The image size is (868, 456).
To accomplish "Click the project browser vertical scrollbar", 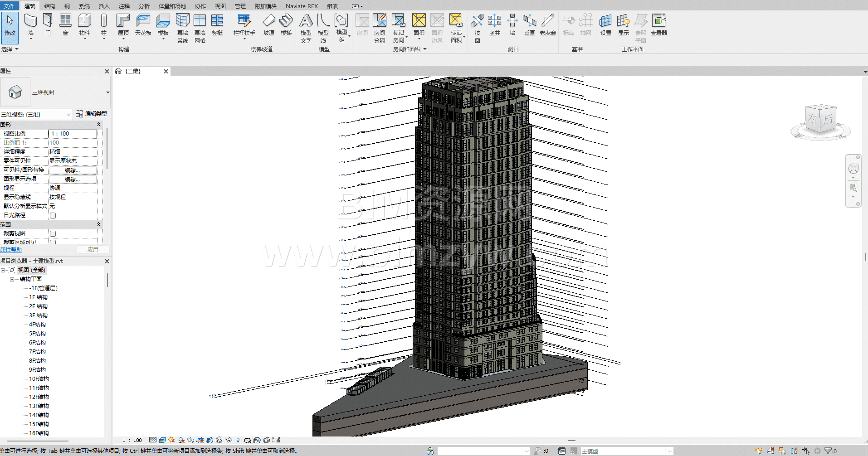I will click(x=107, y=280).
